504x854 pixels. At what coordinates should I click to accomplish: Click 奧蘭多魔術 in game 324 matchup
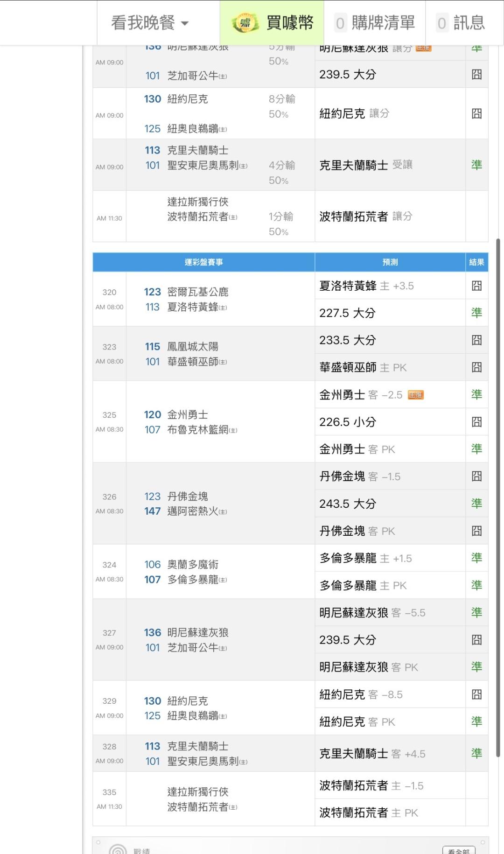(x=193, y=565)
